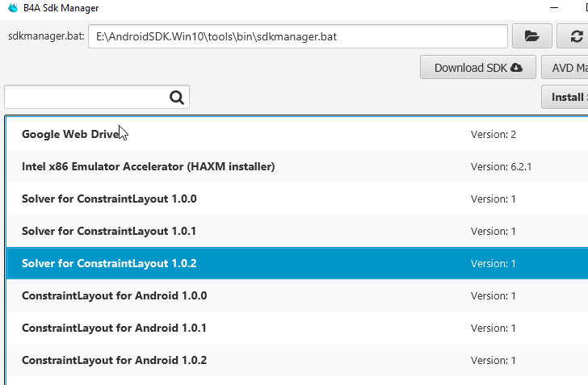This screenshot has width=588, height=385.
Task: Focus the sdkmanager.bat path text field
Action: 297,36
